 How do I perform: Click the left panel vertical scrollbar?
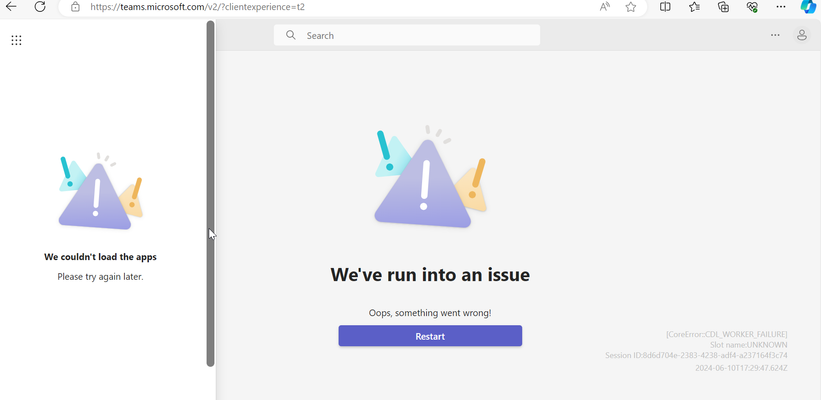coord(210,194)
